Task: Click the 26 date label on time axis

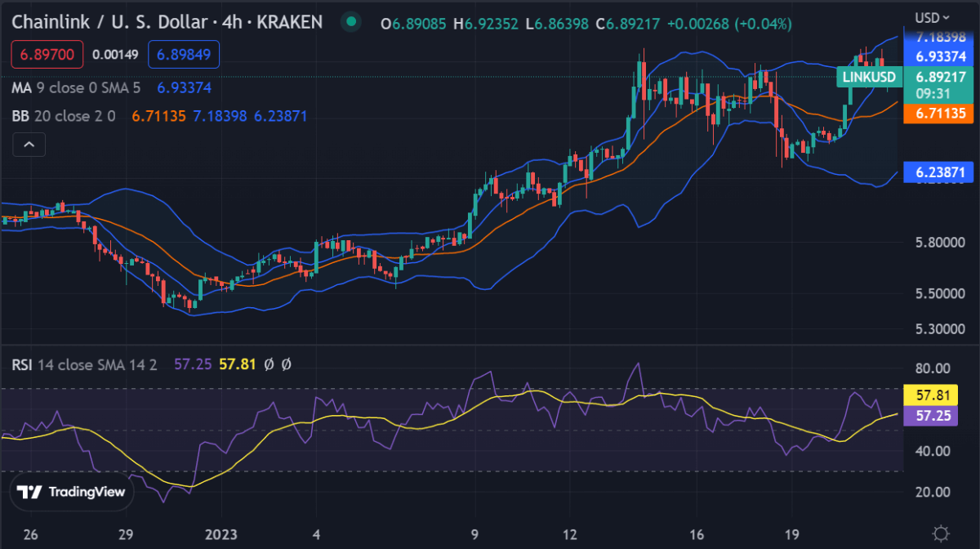Action: coord(31,534)
